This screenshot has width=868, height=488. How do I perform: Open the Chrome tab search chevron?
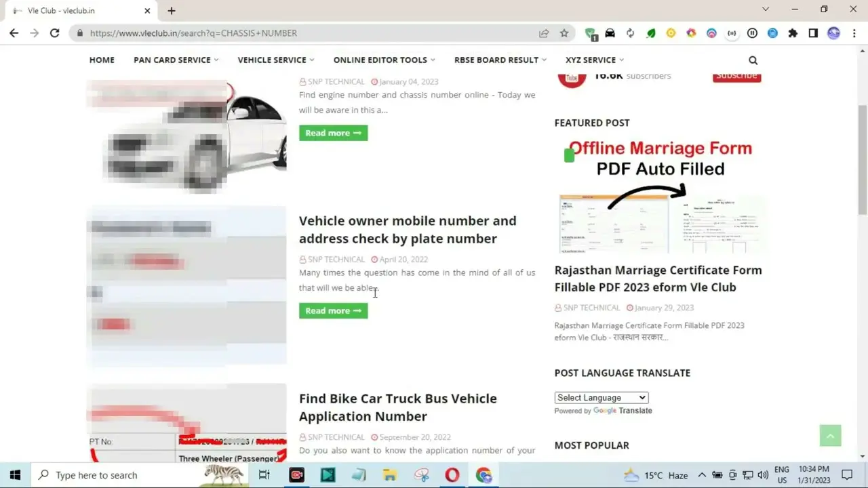pyautogui.click(x=766, y=9)
